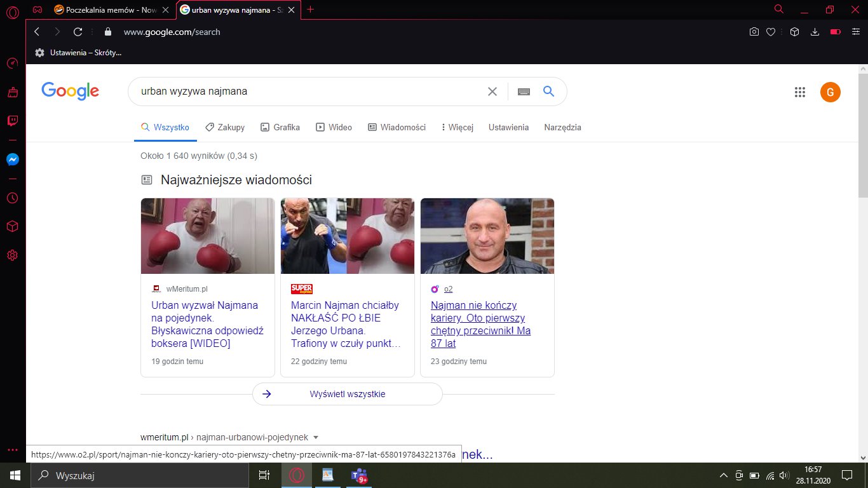Open Najman nie kończy kariery article

coord(481,324)
